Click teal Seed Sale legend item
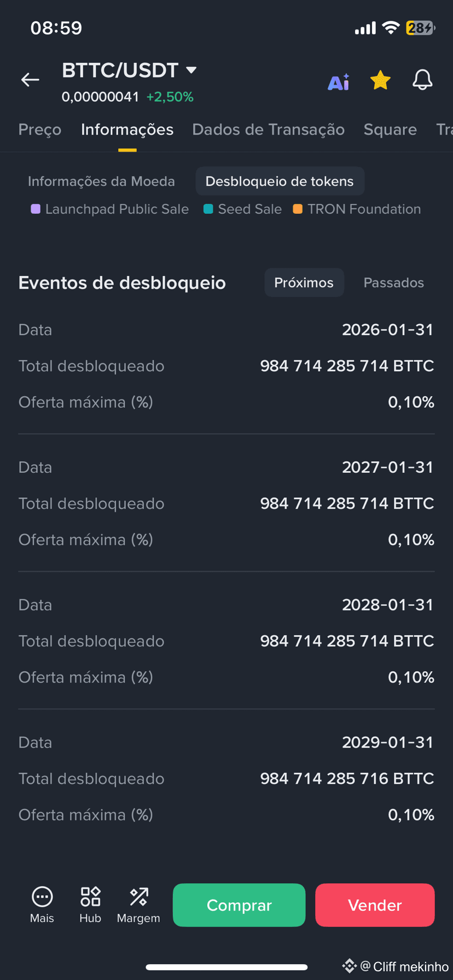This screenshot has height=980, width=453. [242, 209]
